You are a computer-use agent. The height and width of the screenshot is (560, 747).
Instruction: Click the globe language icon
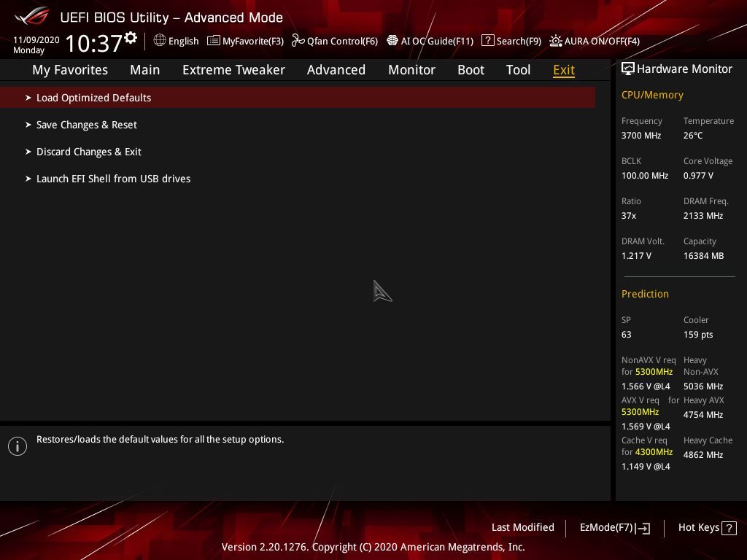coord(160,41)
